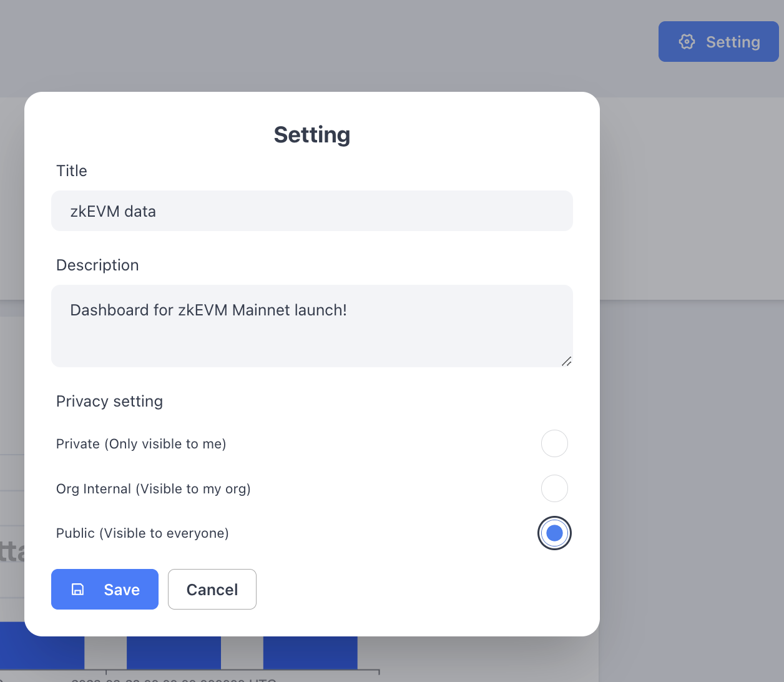
Task: Click the Org Internal (Visible to my org) label
Action: (x=154, y=489)
